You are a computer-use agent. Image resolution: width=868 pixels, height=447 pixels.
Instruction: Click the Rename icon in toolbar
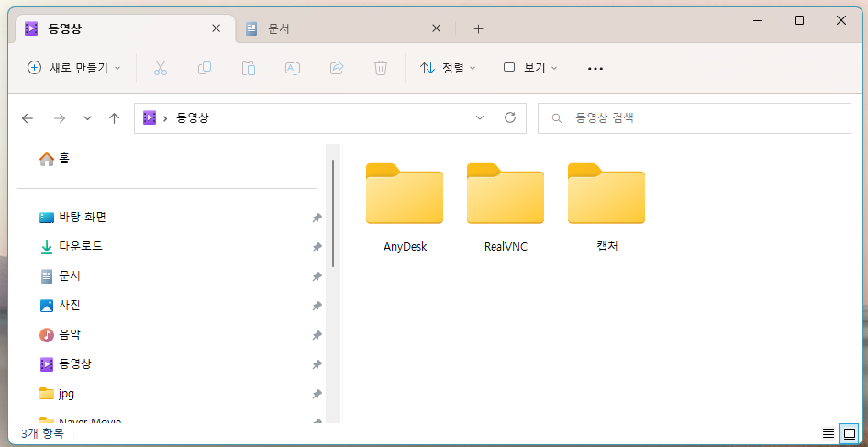(x=293, y=68)
